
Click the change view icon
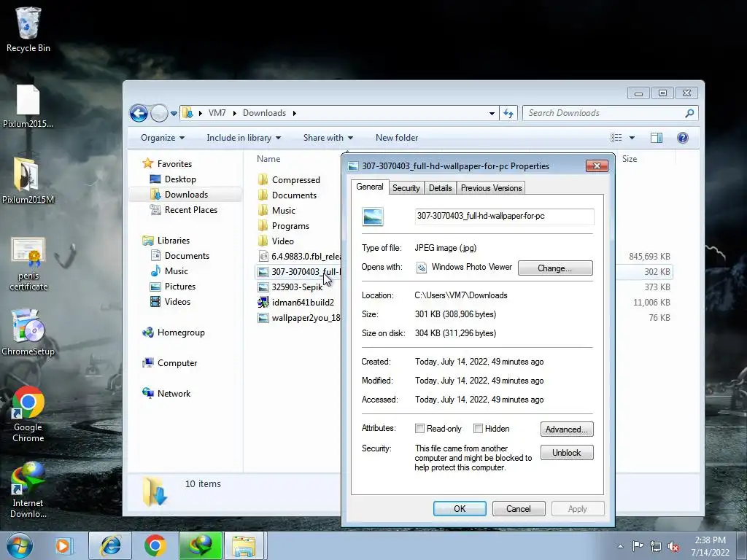pyautogui.click(x=616, y=138)
